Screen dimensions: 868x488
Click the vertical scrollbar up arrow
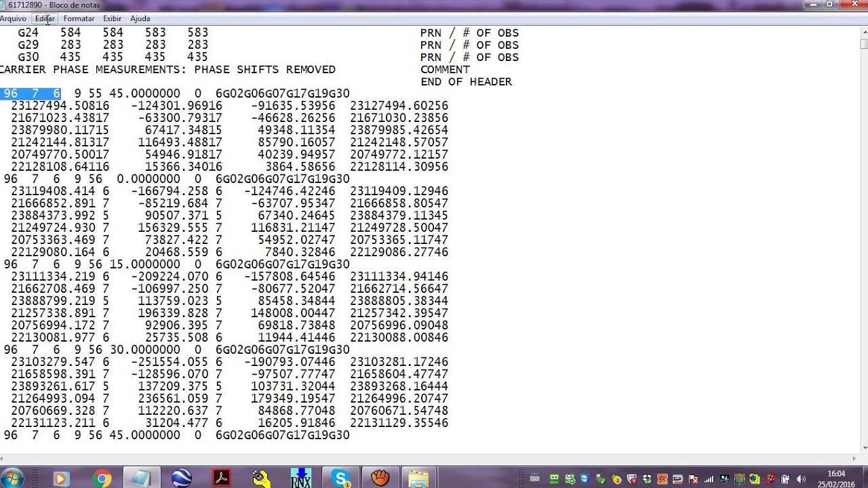pyautogui.click(x=863, y=32)
